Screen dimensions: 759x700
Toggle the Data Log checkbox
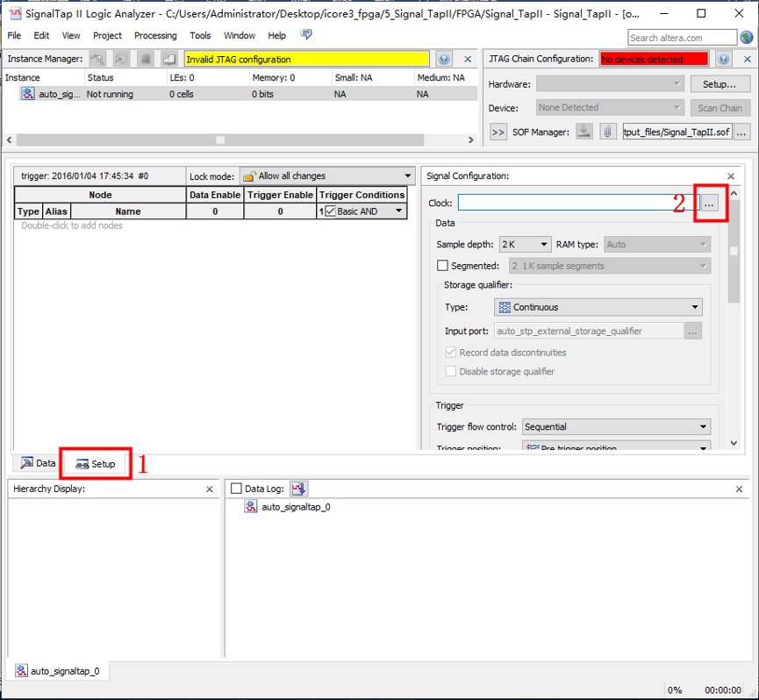point(236,489)
